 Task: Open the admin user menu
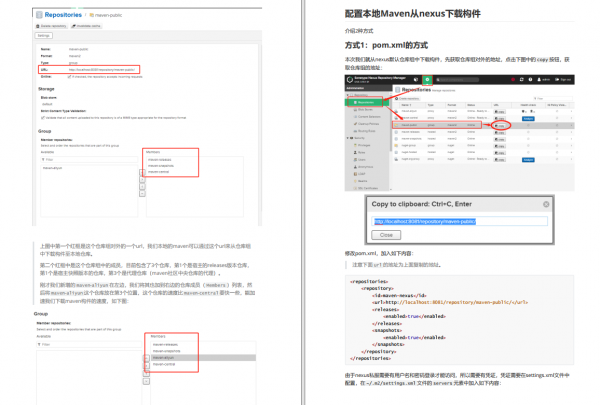(x=544, y=80)
